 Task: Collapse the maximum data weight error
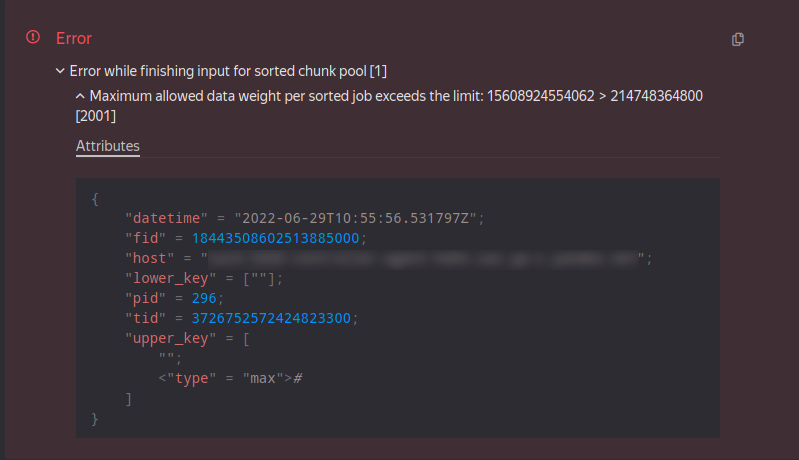coord(80,95)
